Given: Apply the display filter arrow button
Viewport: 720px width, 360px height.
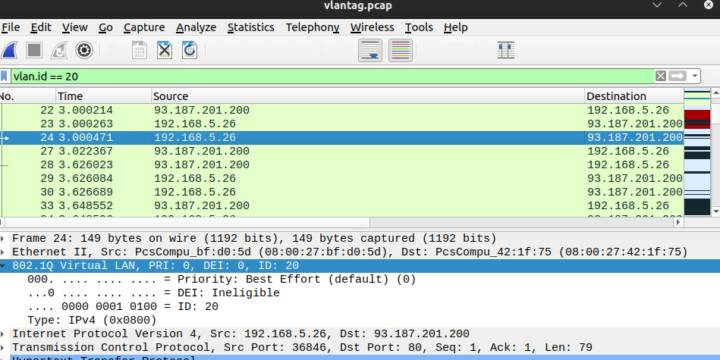Looking at the screenshot, I should click(x=677, y=76).
